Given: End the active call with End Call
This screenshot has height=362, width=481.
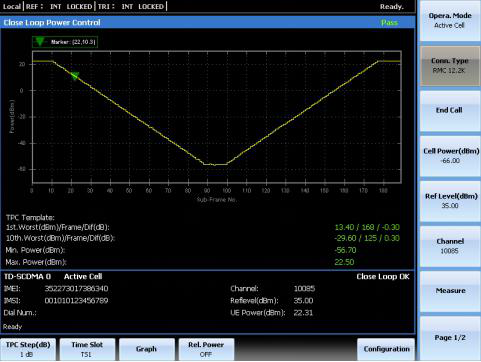Looking at the screenshot, I should coord(450,111).
